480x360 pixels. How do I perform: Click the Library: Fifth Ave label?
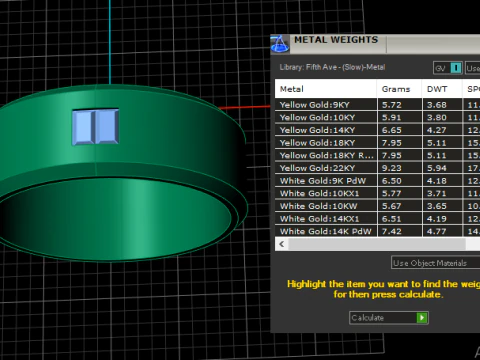coord(332,67)
